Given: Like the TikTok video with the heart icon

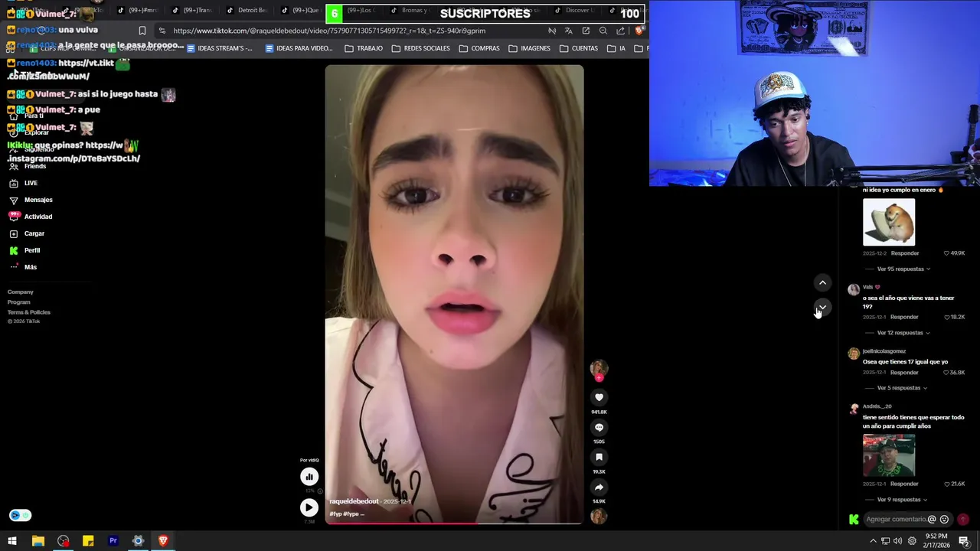Looking at the screenshot, I should point(599,397).
